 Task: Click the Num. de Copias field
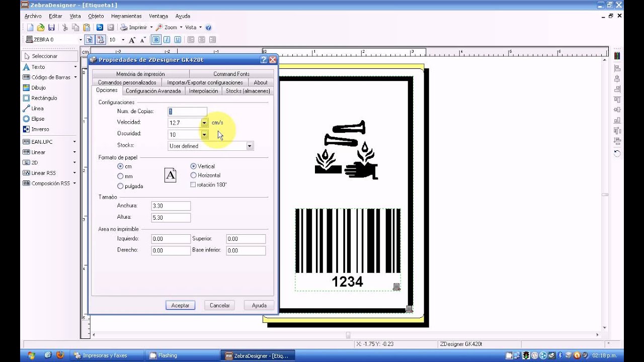[x=187, y=112]
